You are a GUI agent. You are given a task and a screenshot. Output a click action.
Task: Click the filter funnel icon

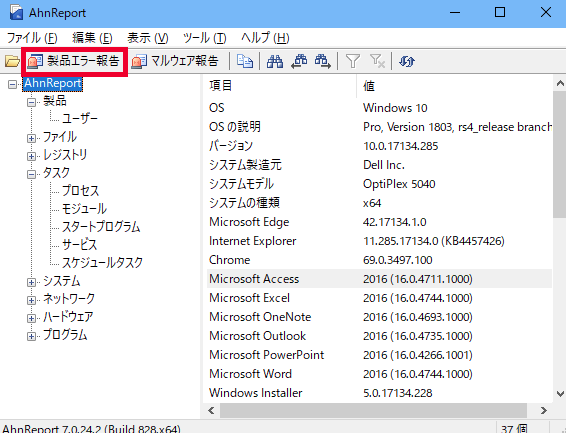[x=352, y=61]
